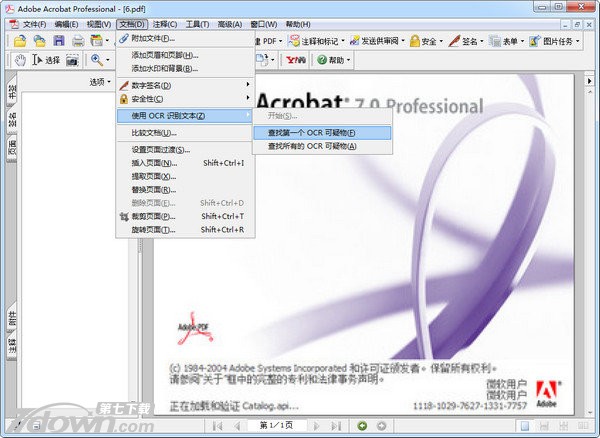The width and height of the screenshot is (600, 438).
Task: Choose 裁剪页面(P)... menu item
Action: click(186, 217)
